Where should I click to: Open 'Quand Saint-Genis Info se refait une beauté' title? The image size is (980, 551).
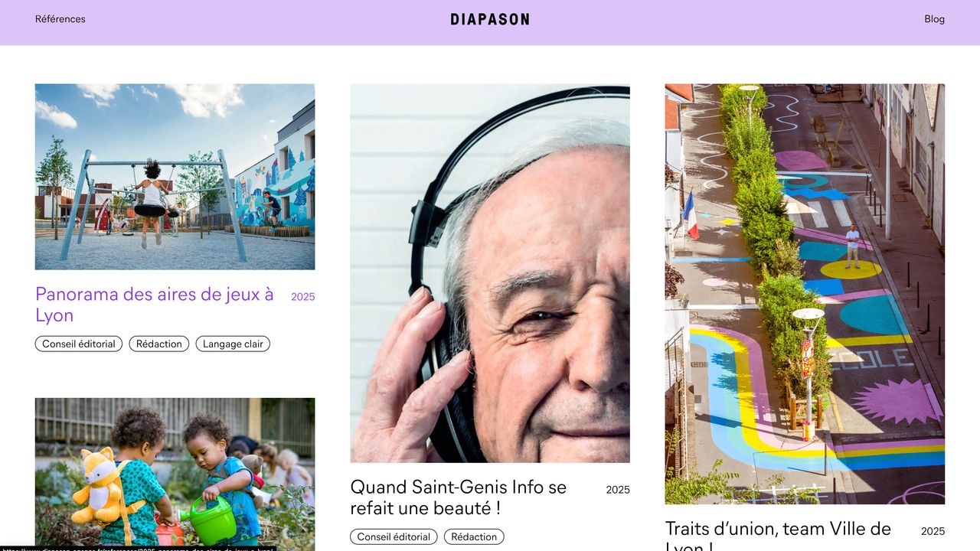[459, 497]
